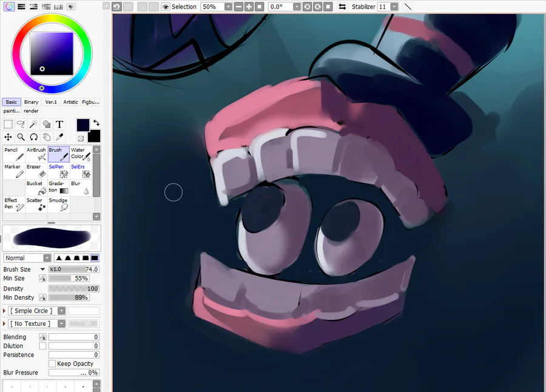Choose the Marker tool
This screenshot has height=392, width=546.
click(14, 171)
